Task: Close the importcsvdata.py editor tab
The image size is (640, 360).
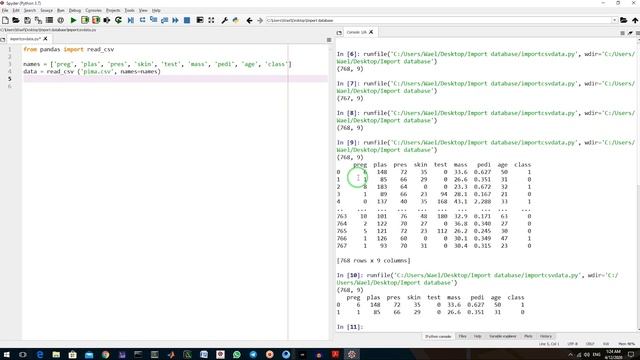Action: click(45, 39)
